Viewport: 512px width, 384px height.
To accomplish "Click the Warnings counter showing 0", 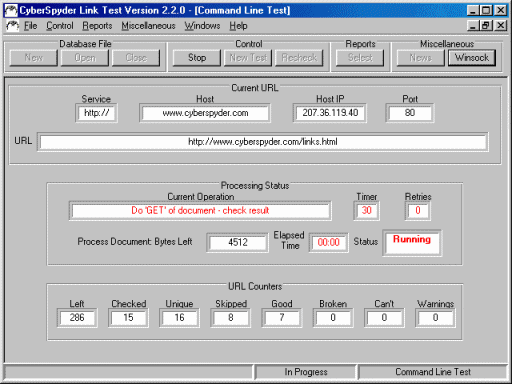I will 435,318.
